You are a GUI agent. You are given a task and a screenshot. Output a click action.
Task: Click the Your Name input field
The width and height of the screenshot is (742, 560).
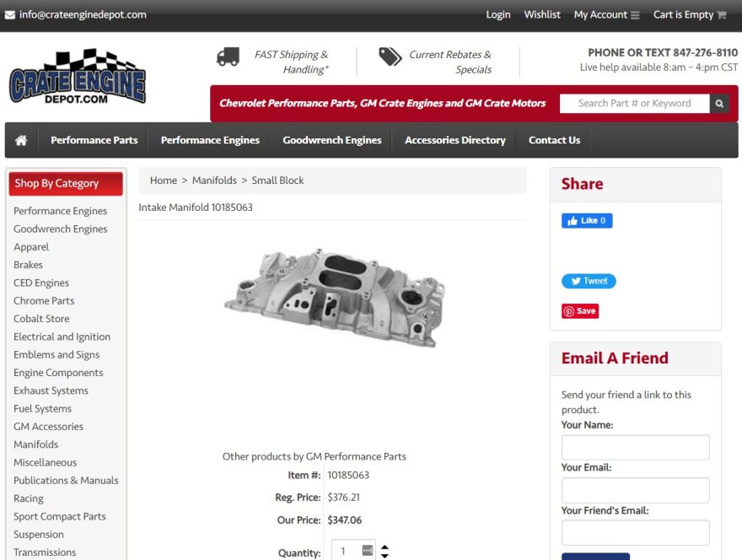tap(635, 447)
